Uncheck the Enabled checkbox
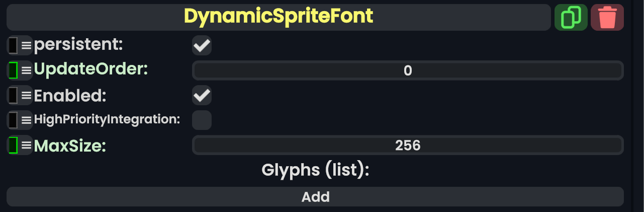The height and width of the screenshot is (212, 644). point(202,95)
